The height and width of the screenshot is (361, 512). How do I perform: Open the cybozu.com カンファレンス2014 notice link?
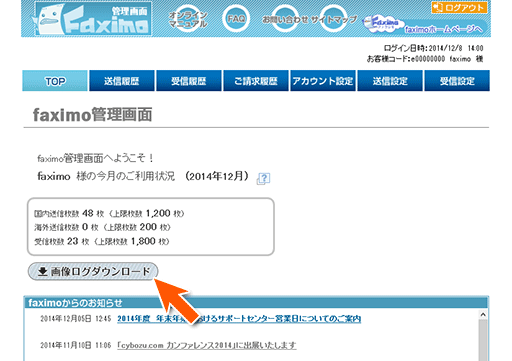point(207,345)
